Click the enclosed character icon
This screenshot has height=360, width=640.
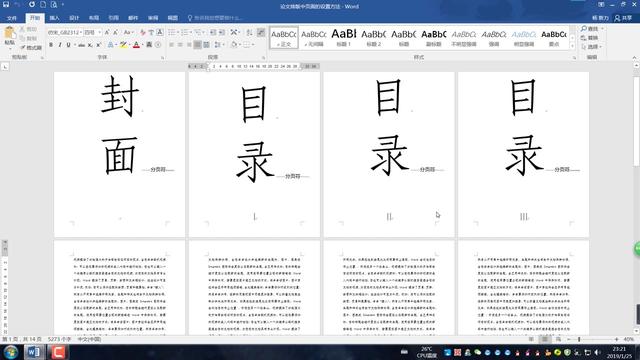158,44
